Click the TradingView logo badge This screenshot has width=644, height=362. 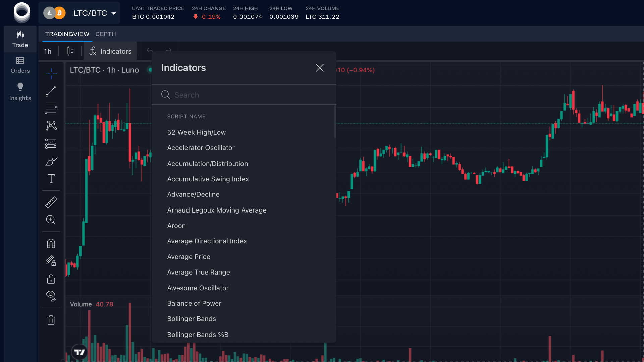[x=79, y=352]
